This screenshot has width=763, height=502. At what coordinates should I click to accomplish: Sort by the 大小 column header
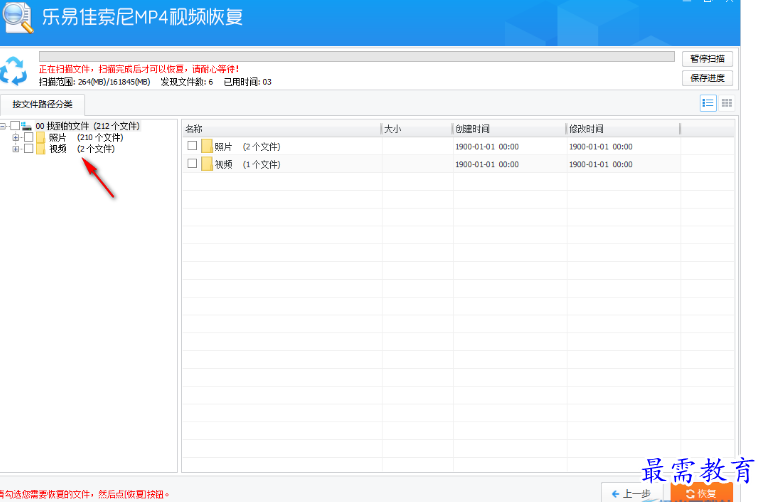tap(417, 129)
